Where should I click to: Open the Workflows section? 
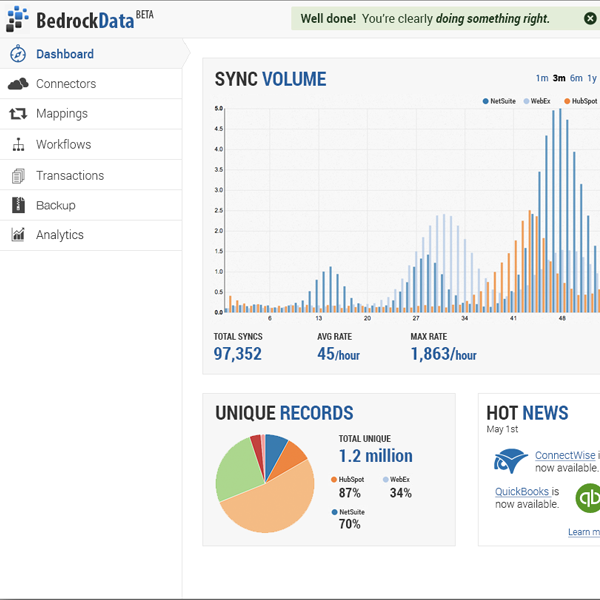point(91,145)
